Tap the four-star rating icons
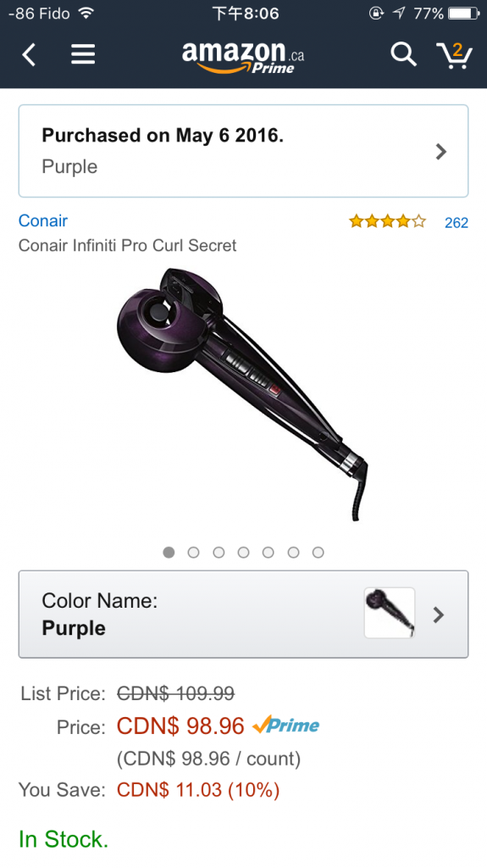 (387, 222)
